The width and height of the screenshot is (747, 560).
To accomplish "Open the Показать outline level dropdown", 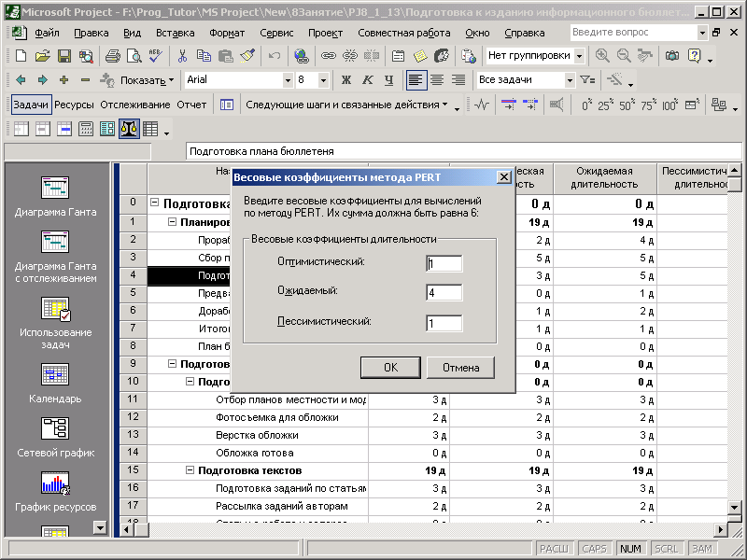I will click(148, 80).
